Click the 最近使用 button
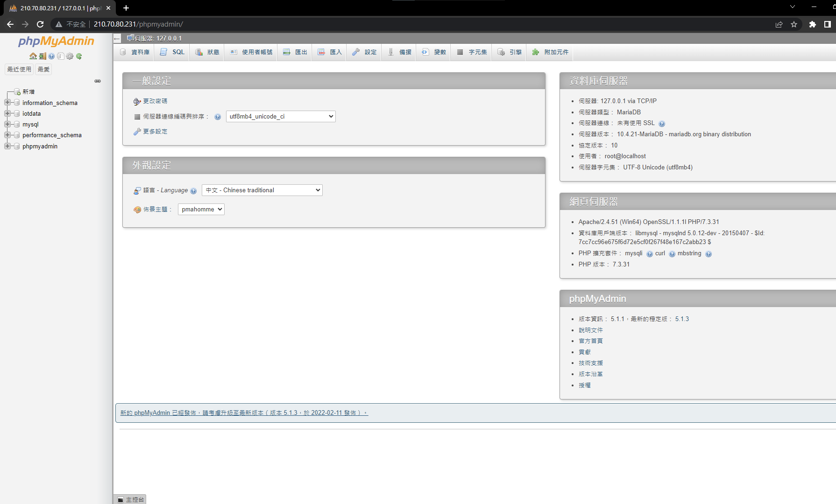 (19, 69)
